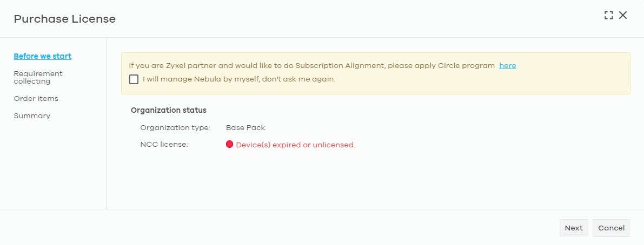The image size is (644, 245).
Task: Click the red NCC license status dot
Action: pyautogui.click(x=230, y=144)
